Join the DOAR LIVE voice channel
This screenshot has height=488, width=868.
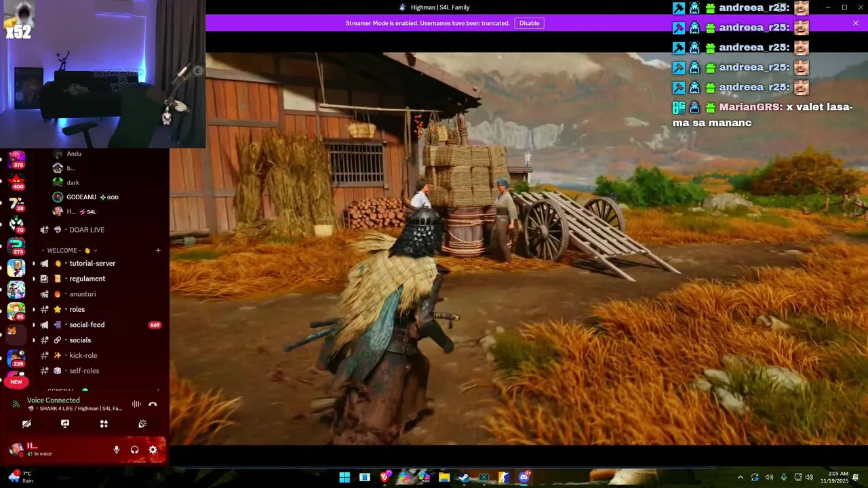[x=98, y=230]
